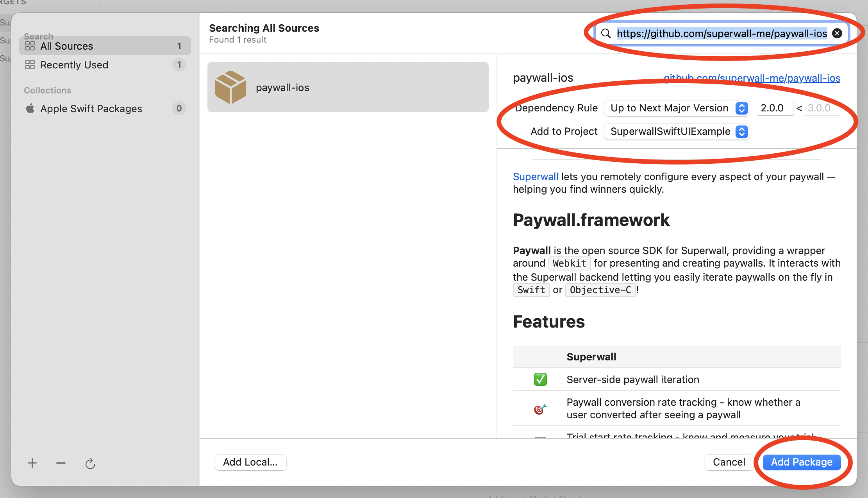Click the grid icon next to Recently Used
868x498 pixels.
(30, 64)
